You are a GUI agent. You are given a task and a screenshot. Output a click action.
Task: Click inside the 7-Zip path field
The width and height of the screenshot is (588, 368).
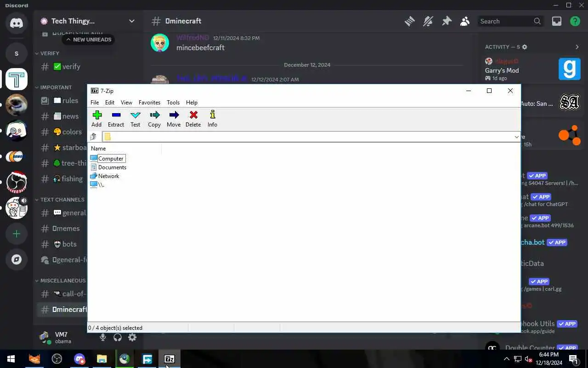click(x=308, y=137)
